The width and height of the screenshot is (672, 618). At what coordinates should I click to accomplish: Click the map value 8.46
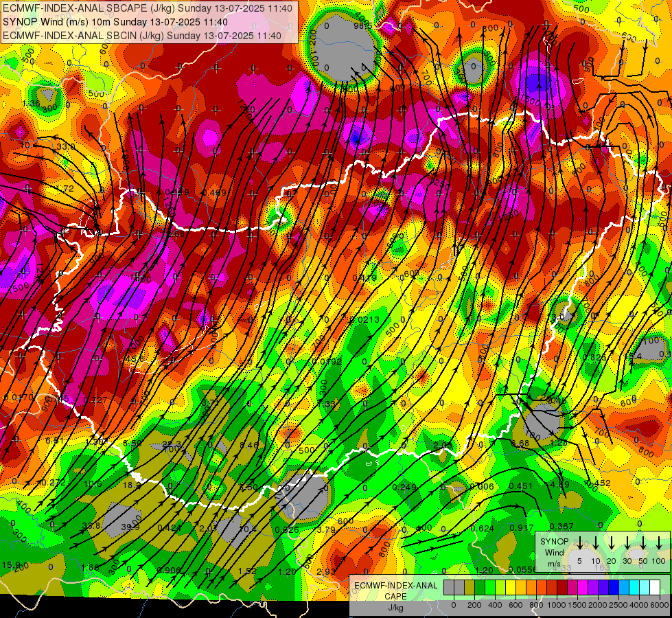point(249,446)
